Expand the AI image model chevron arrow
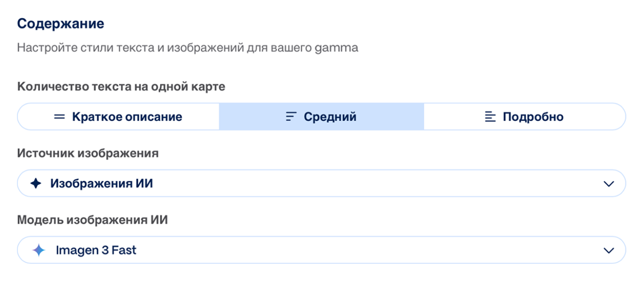This screenshot has height=290, width=644. pyautogui.click(x=609, y=250)
